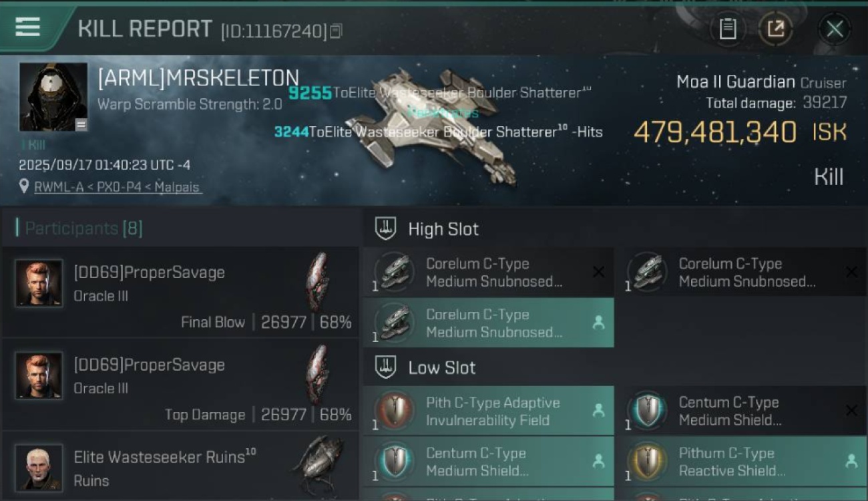The image size is (868, 501).
Task: Copy the kill report ID
Action: [x=336, y=31]
